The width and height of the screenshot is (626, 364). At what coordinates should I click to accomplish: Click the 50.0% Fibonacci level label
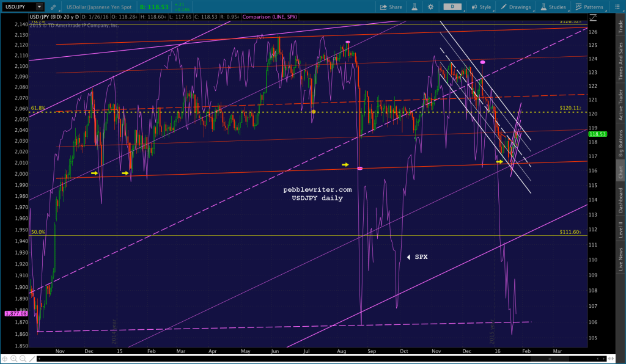click(38, 232)
